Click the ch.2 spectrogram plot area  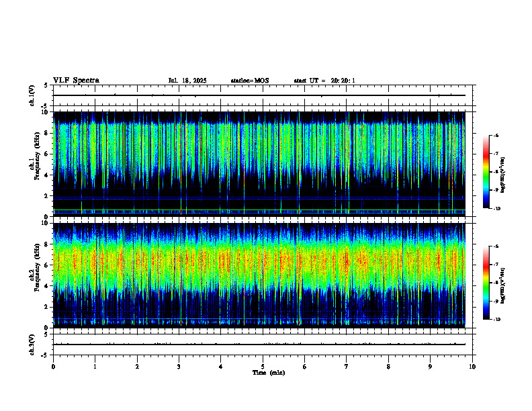pos(259,275)
